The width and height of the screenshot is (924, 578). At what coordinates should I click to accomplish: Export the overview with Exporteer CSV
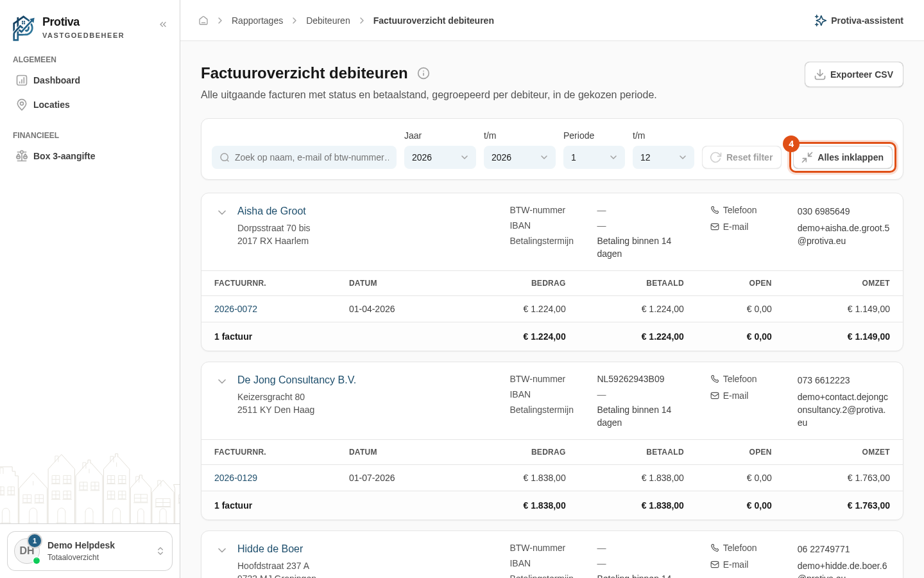854,74
